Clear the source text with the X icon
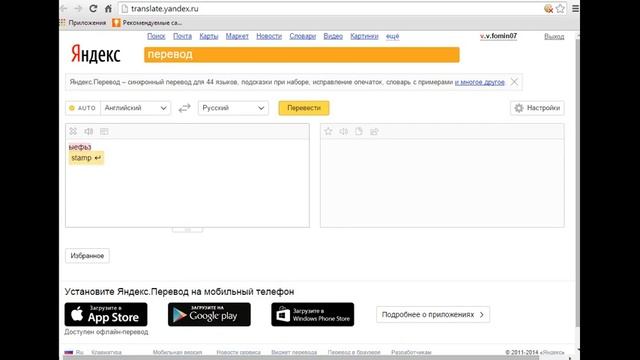 pyautogui.click(x=73, y=131)
